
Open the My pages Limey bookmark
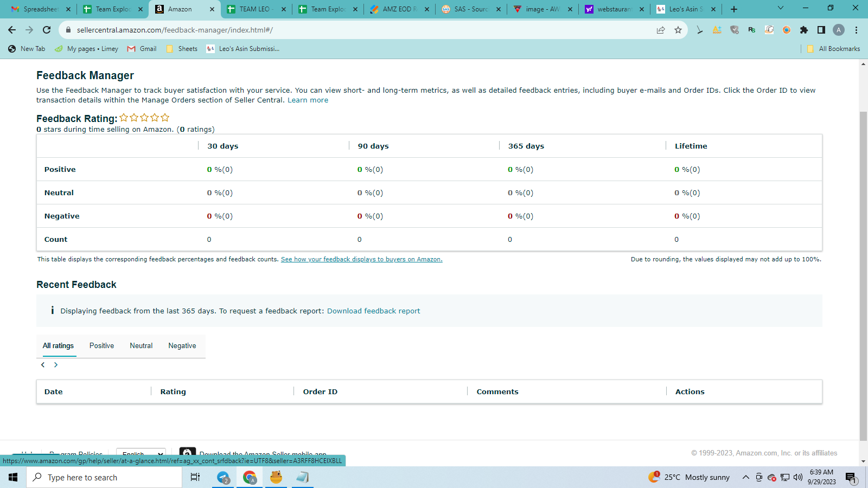click(87, 49)
